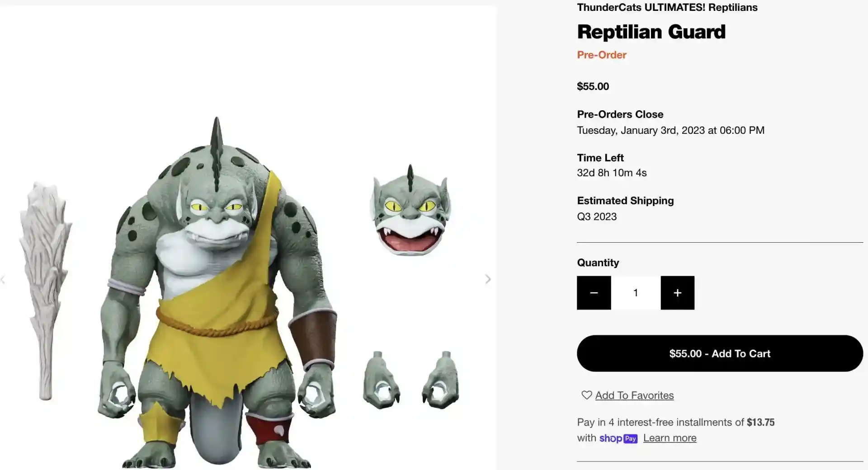
Task: Click the right spare hand accessory
Action: [441, 381]
